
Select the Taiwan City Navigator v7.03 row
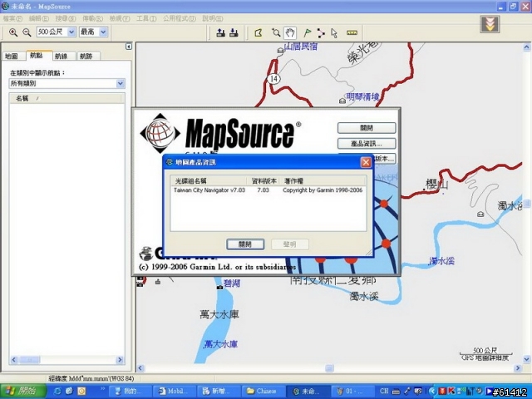click(268, 190)
